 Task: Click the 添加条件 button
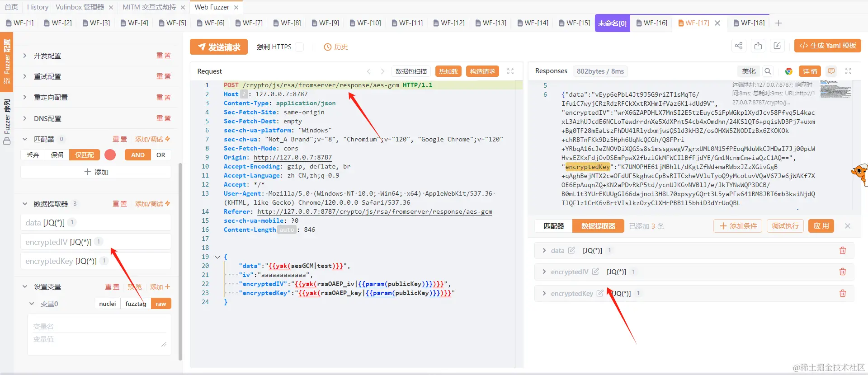coord(738,226)
